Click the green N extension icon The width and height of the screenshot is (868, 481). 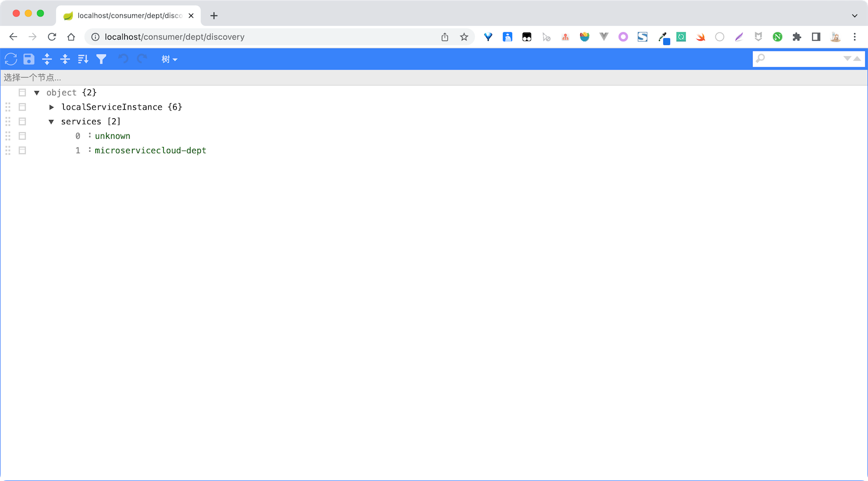[778, 37]
